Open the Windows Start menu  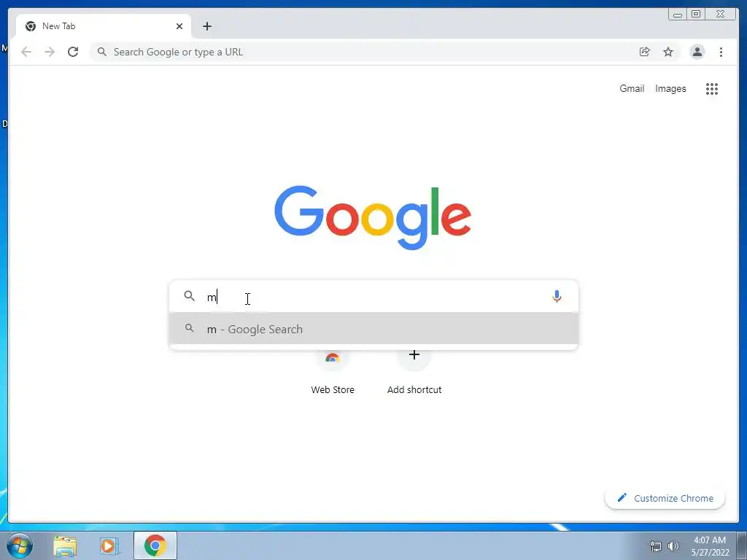[x=20, y=545]
